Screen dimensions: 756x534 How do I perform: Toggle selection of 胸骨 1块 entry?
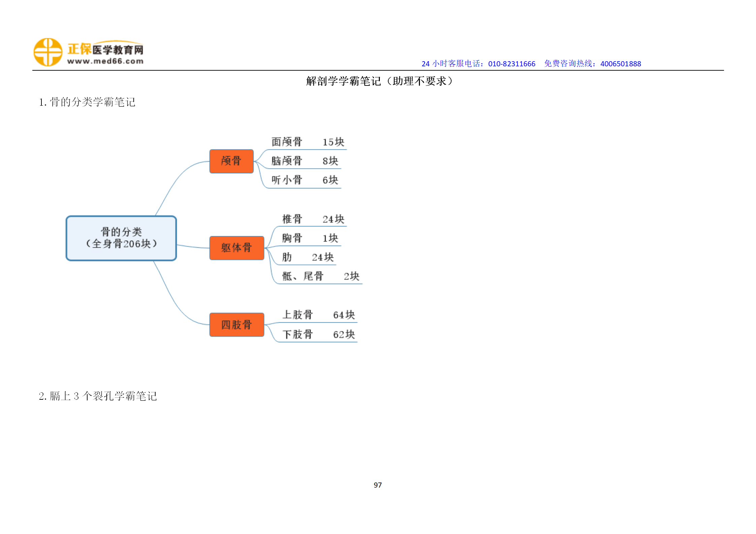click(310, 238)
